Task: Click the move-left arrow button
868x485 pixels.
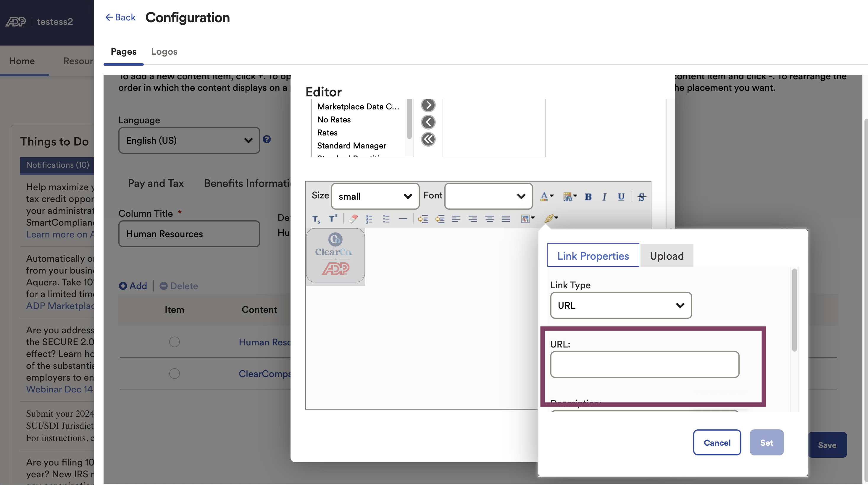Action: coord(428,122)
